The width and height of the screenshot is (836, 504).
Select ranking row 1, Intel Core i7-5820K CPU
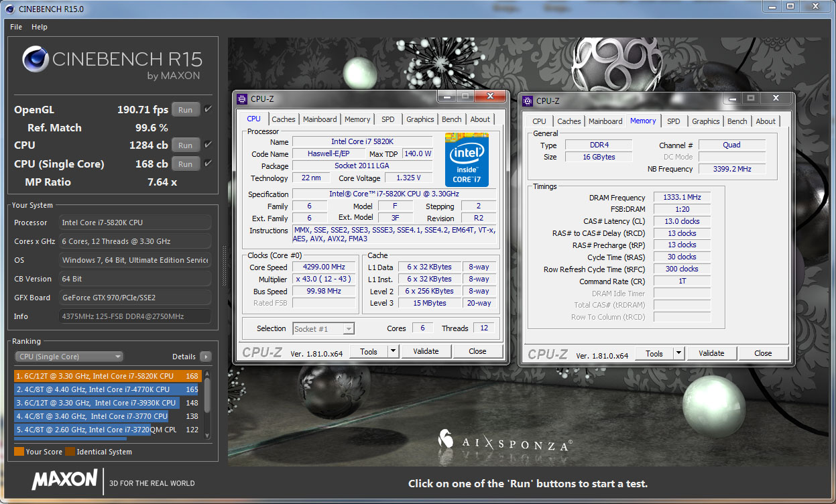(x=109, y=376)
